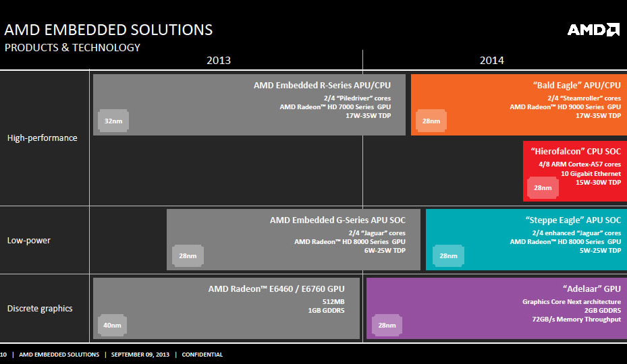The image size is (627, 364).
Task: Click the "Bald Eagle" APU/CPU title
Action: pyautogui.click(x=576, y=86)
